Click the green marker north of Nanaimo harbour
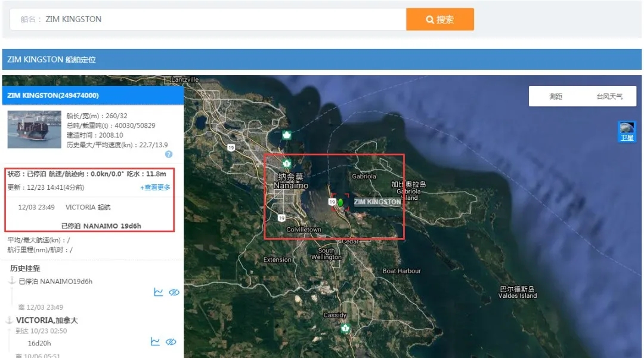Viewport: 644px width, 358px height. click(x=287, y=135)
